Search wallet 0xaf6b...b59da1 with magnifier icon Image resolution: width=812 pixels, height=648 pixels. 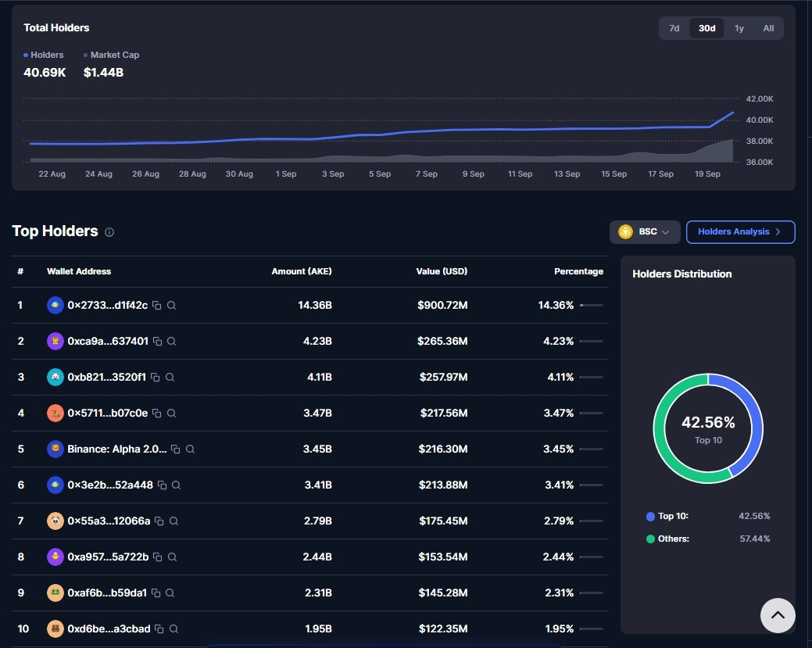point(170,593)
